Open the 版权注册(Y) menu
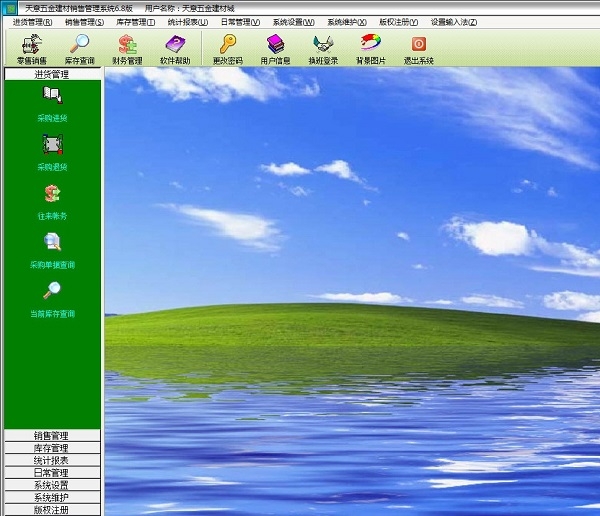This screenshot has width=600, height=516. tap(398, 22)
